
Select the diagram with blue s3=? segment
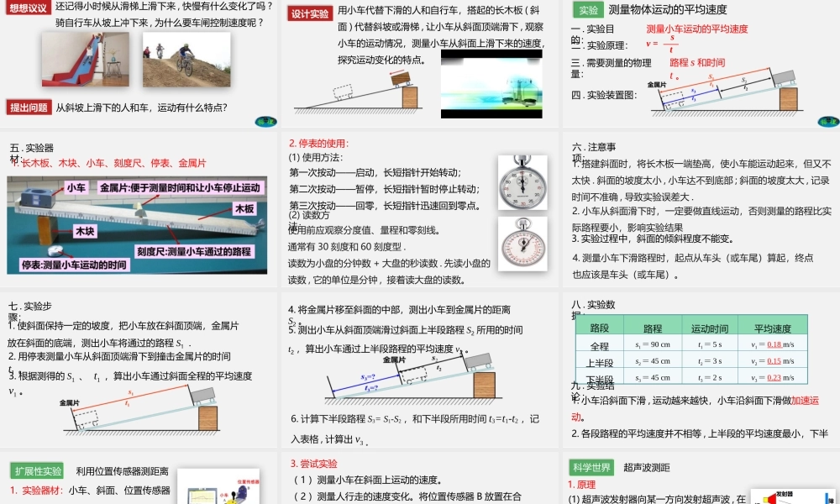click(413, 379)
